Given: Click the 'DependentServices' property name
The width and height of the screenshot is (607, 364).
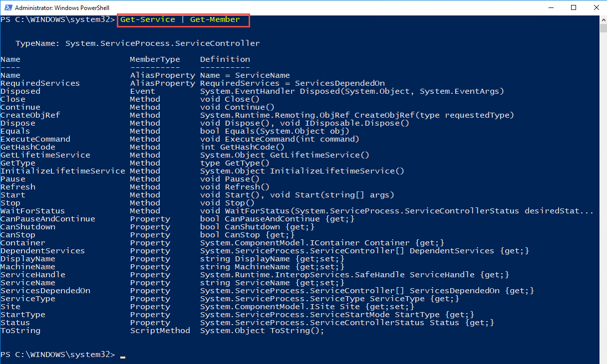Looking at the screenshot, I should click(x=43, y=251).
